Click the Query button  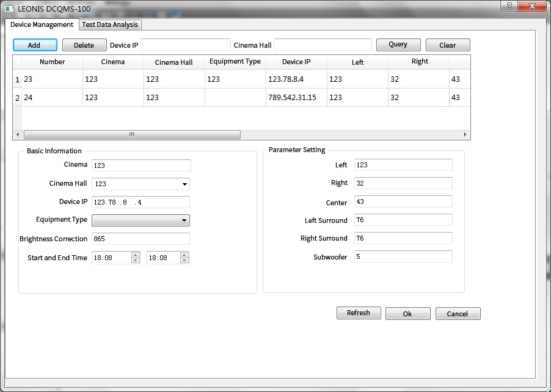point(398,45)
